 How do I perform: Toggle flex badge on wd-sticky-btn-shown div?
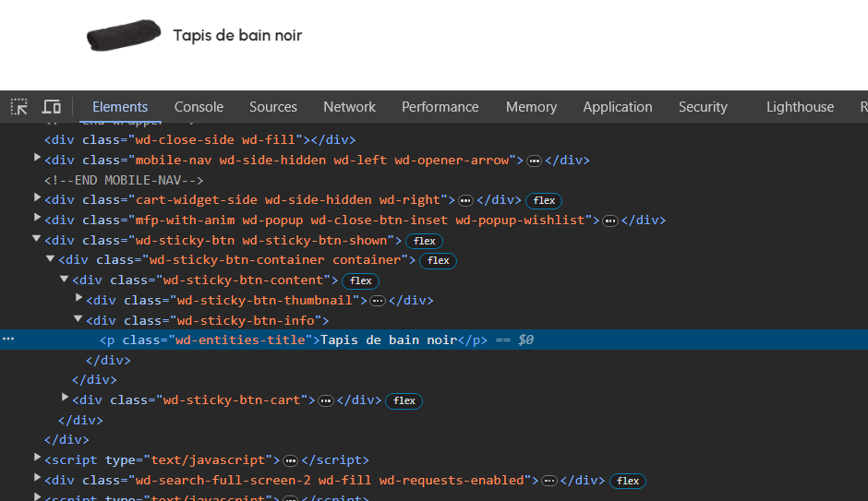[x=424, y=241]
